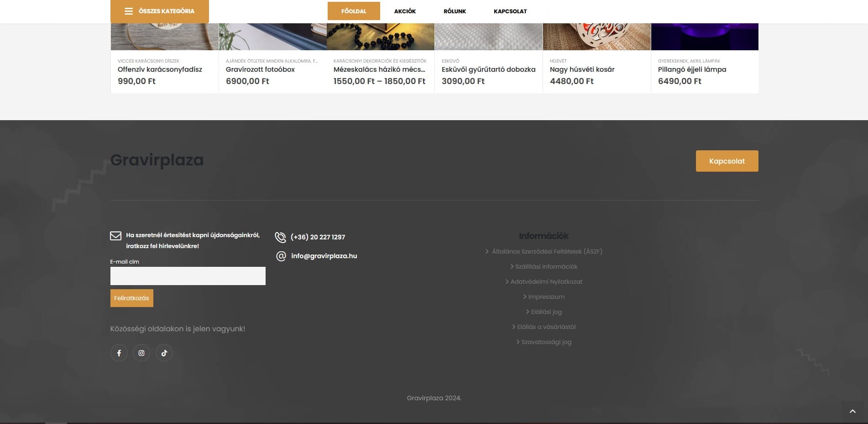Click the scroll-to-top arrow button
This screenshot has width=868, height=424.
852,411
